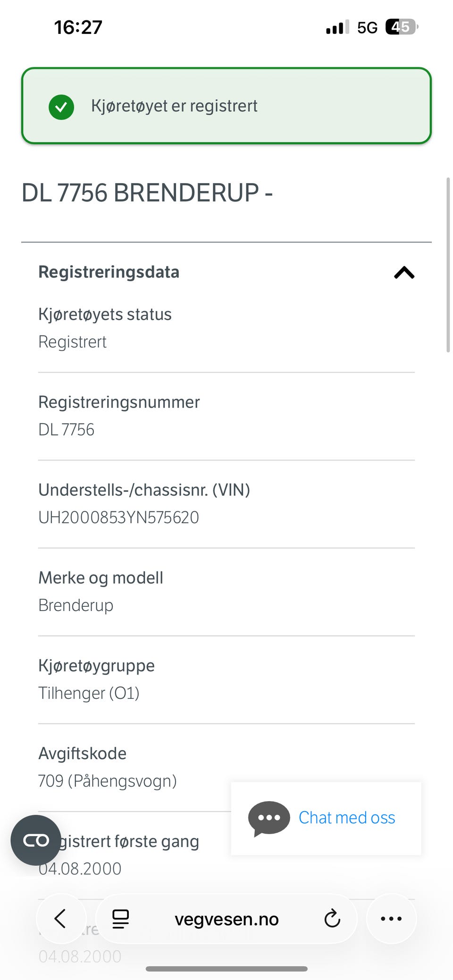Open the browser more options menu
This screenshot has width=453, height=980.
coord(391,919)
